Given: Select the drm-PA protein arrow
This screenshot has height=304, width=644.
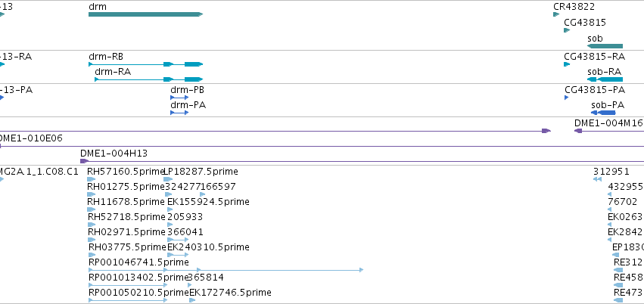Looking at the screenshot, I should point(179,113).
